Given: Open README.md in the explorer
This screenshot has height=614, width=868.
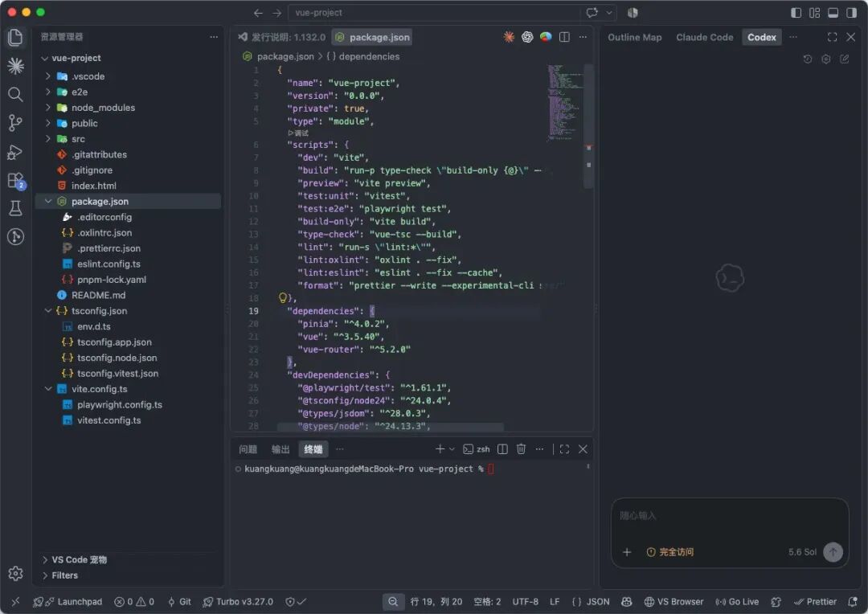Looking at the screenshot, I should (x=98, y=295).
